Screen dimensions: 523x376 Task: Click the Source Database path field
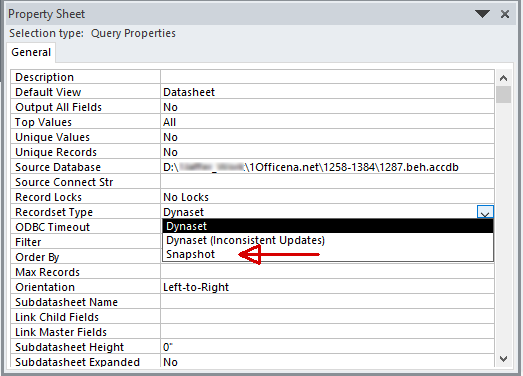(x=327, y=167)
